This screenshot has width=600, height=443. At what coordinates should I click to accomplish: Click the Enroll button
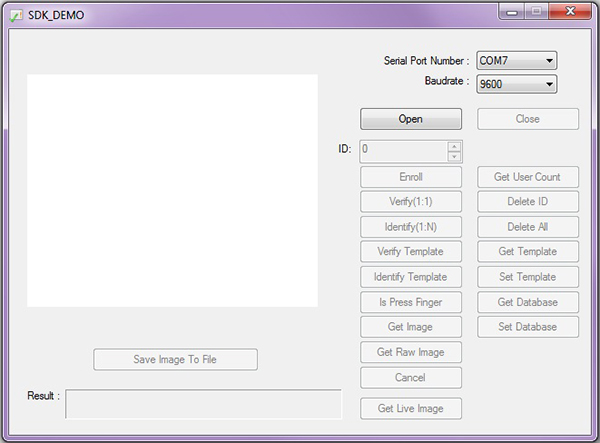[410, 177]
